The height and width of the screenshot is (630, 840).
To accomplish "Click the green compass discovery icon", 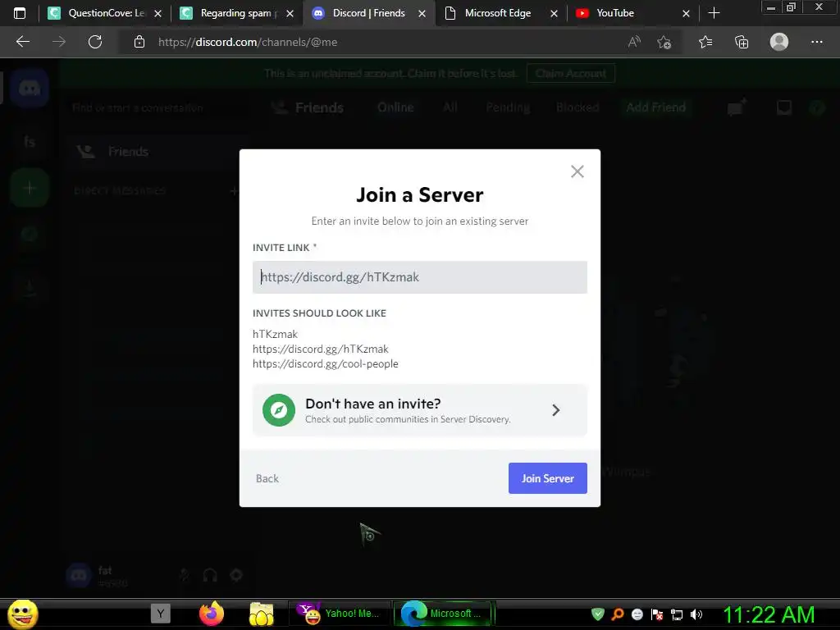I will tap(279, 410).
